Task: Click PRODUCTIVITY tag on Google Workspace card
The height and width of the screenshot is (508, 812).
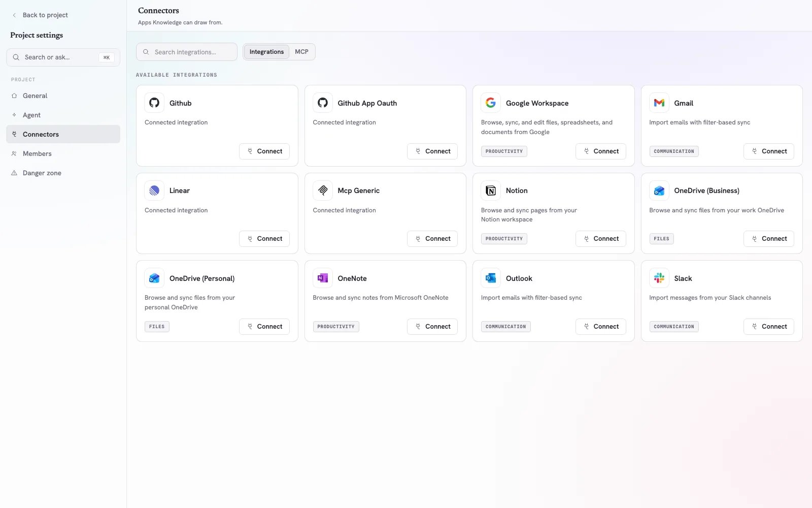Action: pos(504,151)
